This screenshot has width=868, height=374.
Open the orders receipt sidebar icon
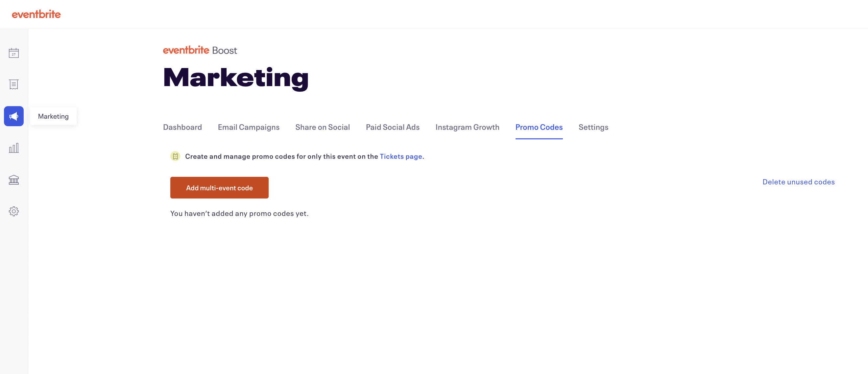click(14, 84)
